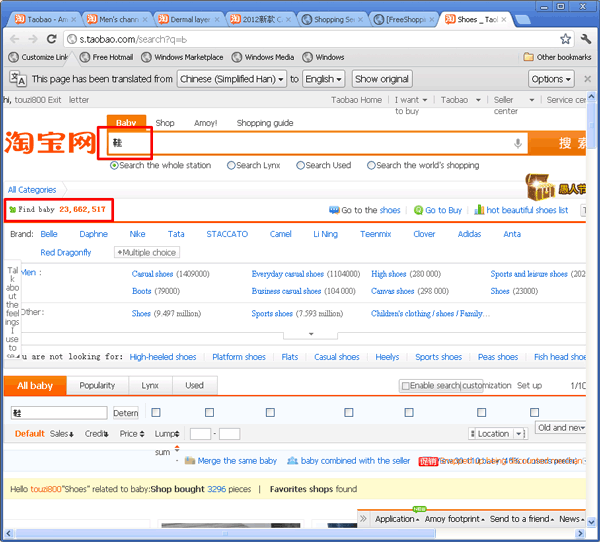Select Lynx results tab
600x542 pixels.
[x=150, y=385]
